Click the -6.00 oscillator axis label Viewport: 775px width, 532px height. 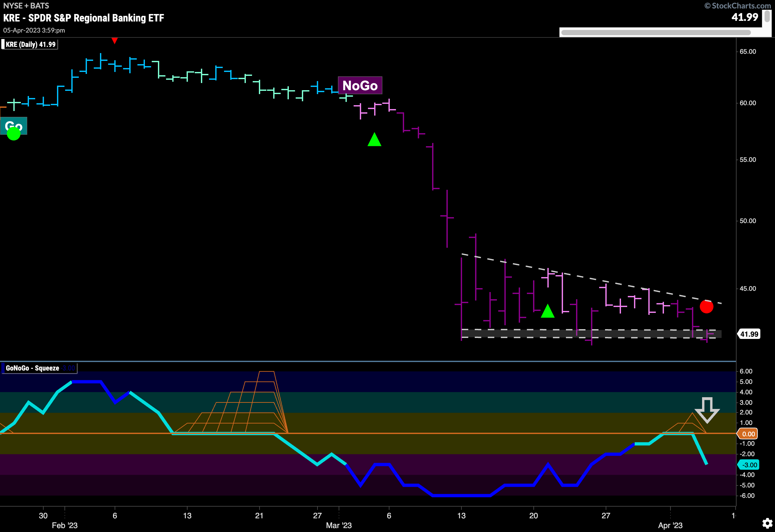[747, 496]
